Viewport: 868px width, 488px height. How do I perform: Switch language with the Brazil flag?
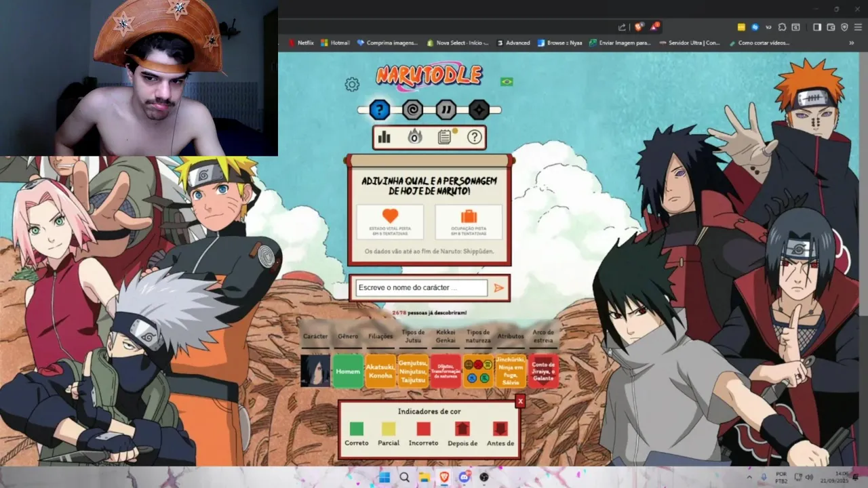tap(507, 82)
